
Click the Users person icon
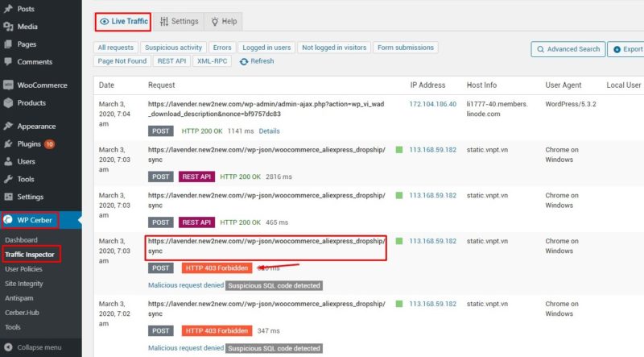[8, 162]
